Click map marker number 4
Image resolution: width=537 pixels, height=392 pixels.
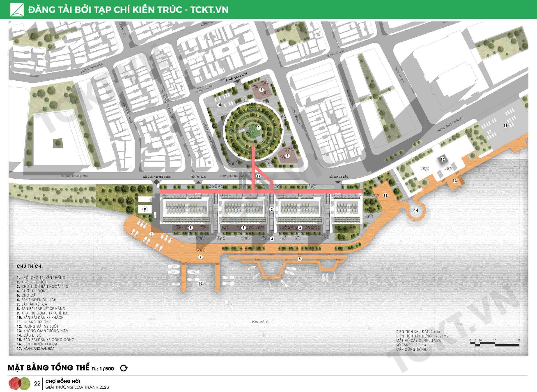point(272,239)
